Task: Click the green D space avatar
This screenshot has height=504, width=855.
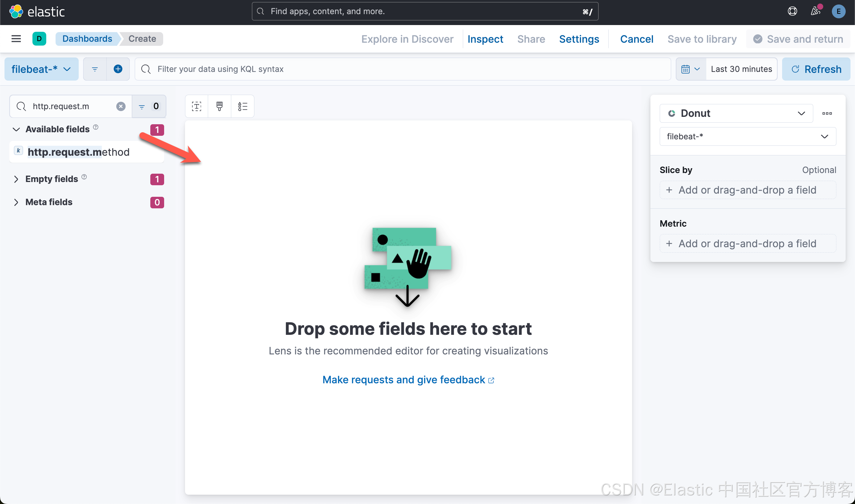Action: (39, 39)
